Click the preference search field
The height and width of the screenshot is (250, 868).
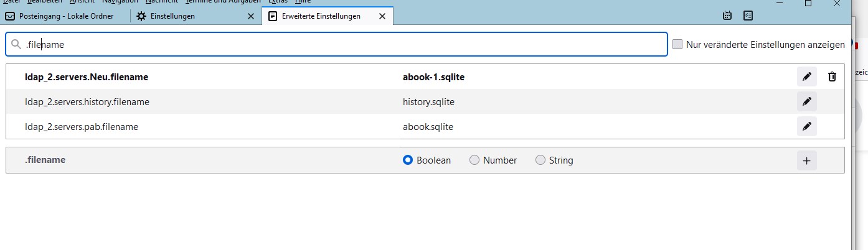pyautogui.click(x=336, y=45)
